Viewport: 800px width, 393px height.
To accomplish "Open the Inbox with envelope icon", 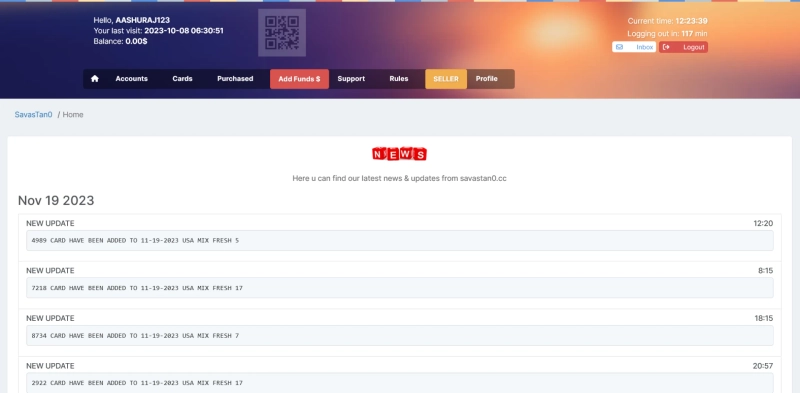I will [x=634, y=47].
